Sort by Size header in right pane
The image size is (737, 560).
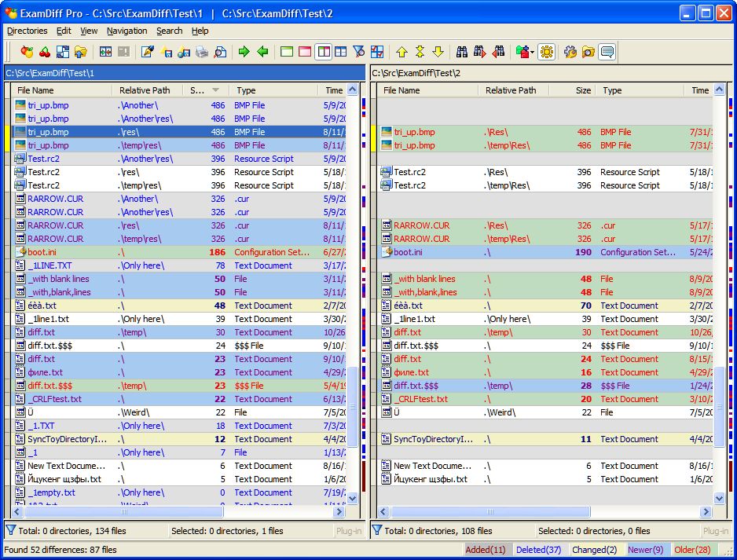coord(572,90)
